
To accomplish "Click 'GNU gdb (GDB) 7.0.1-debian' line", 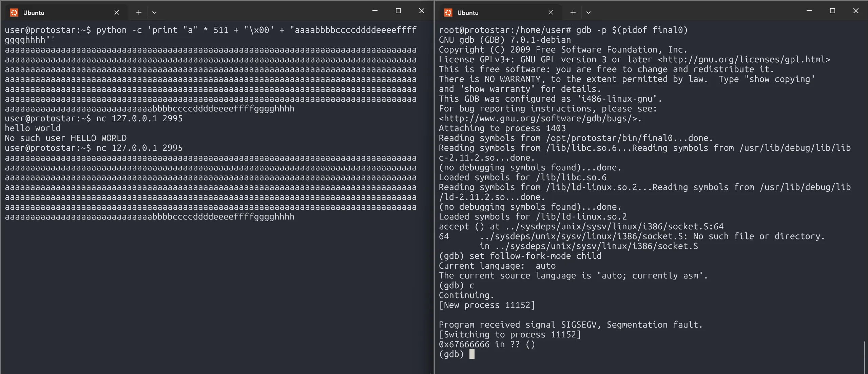I will pos(505,40).
